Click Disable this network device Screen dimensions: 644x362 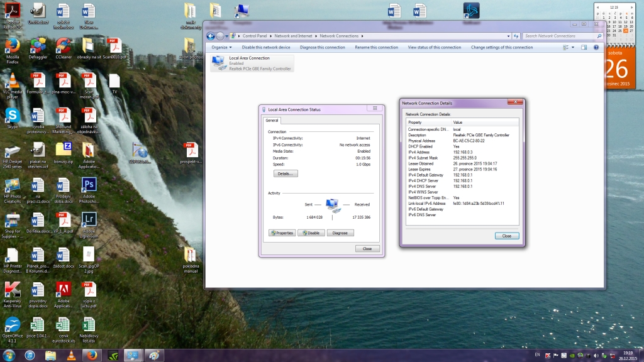[x=266, y=47]
